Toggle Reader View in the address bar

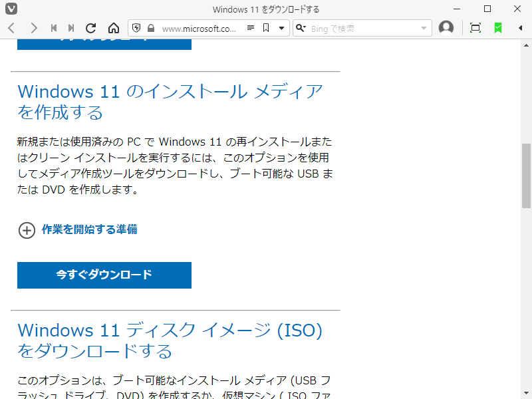pos(251,27)
